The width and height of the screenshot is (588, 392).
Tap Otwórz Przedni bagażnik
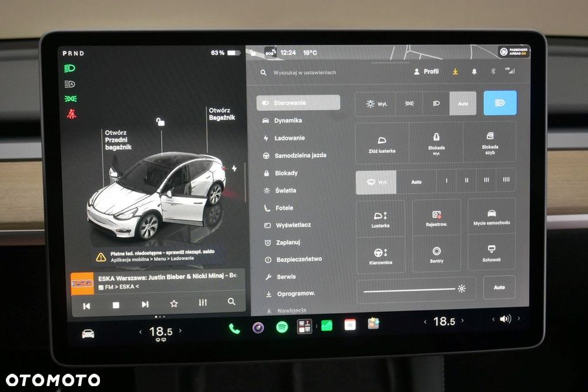pos(118,140)
